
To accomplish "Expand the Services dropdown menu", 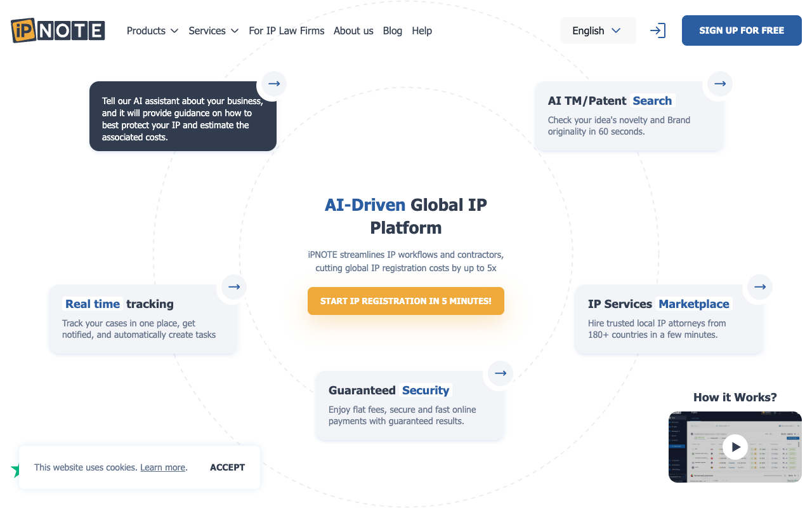I will [x=214, y=30].
